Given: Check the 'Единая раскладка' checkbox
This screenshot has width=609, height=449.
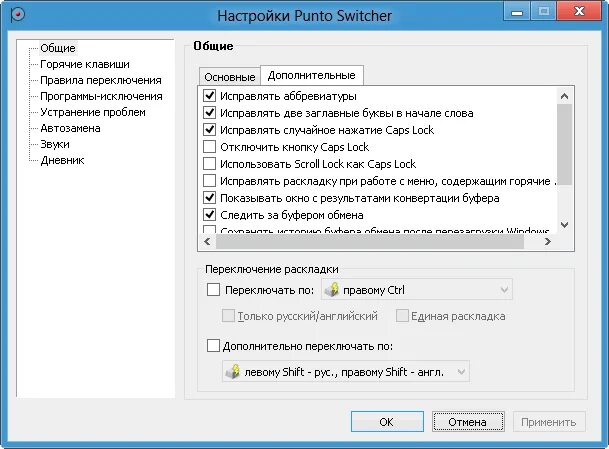Looking at the screenshot, I should coord(402,316).
